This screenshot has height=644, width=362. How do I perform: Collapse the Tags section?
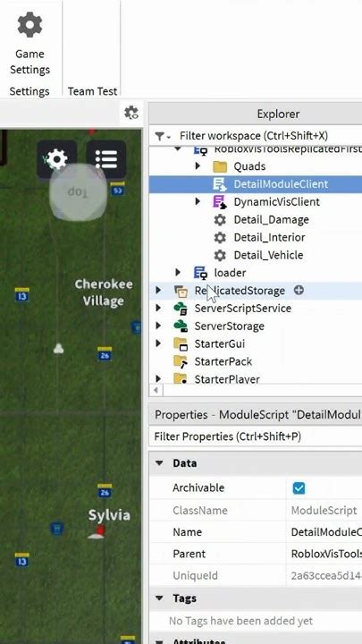click(159, 598)
